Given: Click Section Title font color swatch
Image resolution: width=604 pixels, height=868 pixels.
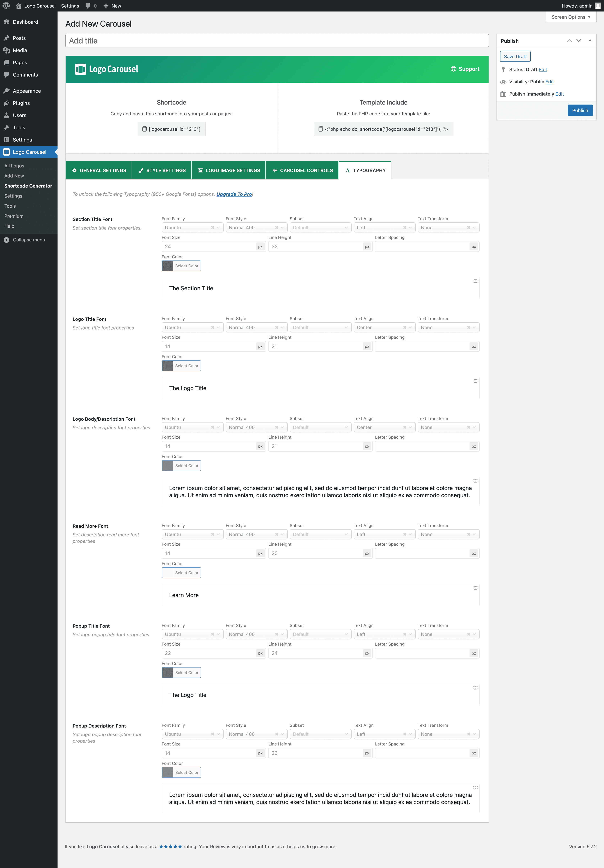Looking at the screenshot, I should tap(168, 266).
